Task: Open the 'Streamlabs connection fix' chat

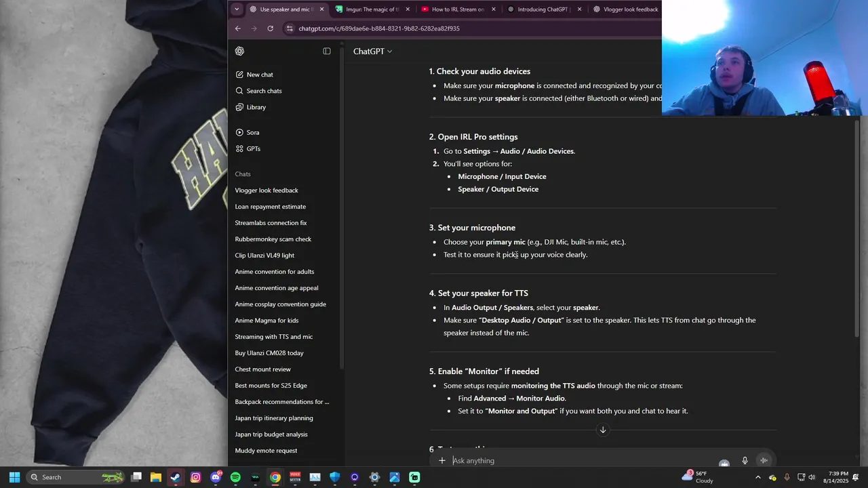Action: click(x=271, y=223)
